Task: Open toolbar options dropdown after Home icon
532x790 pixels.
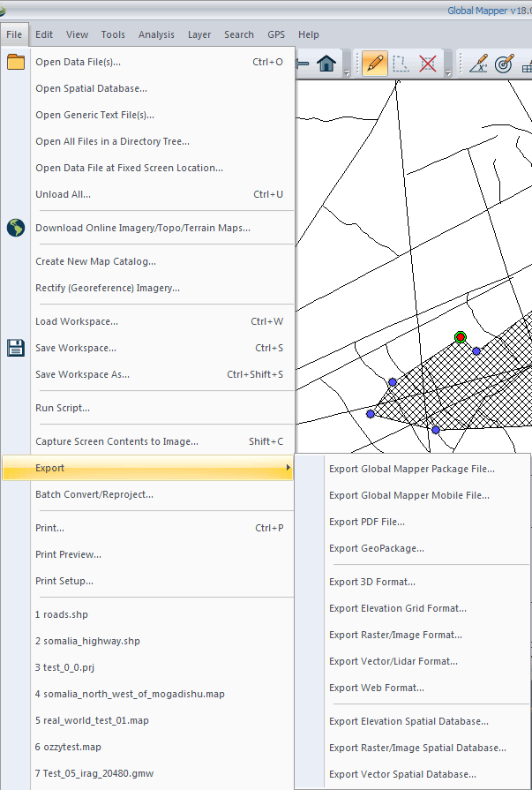Action: (x=347, y=72)
